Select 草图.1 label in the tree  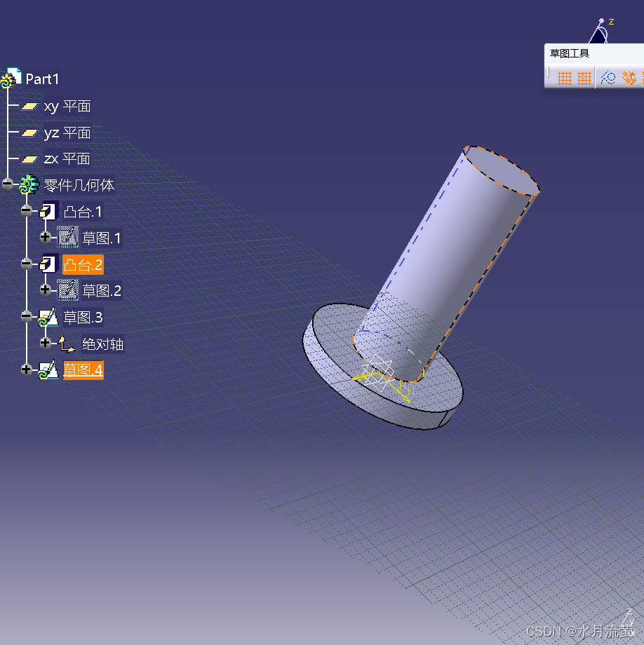[101, 238]
